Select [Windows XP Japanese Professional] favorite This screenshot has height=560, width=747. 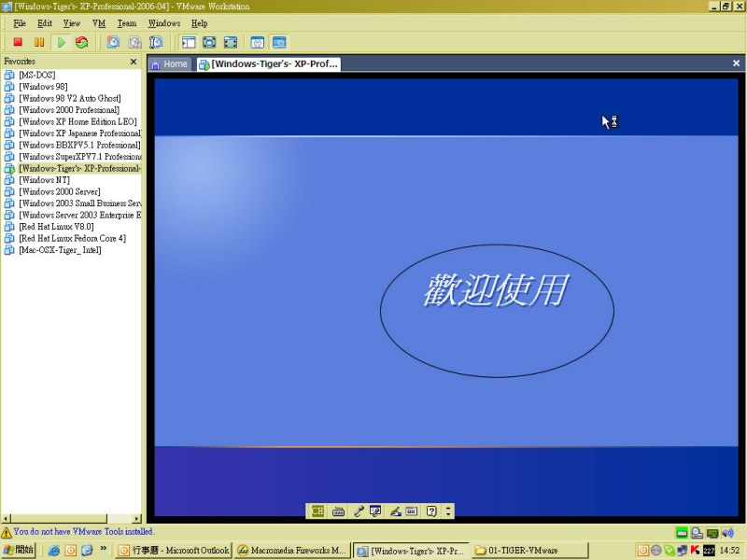point(79,133)
